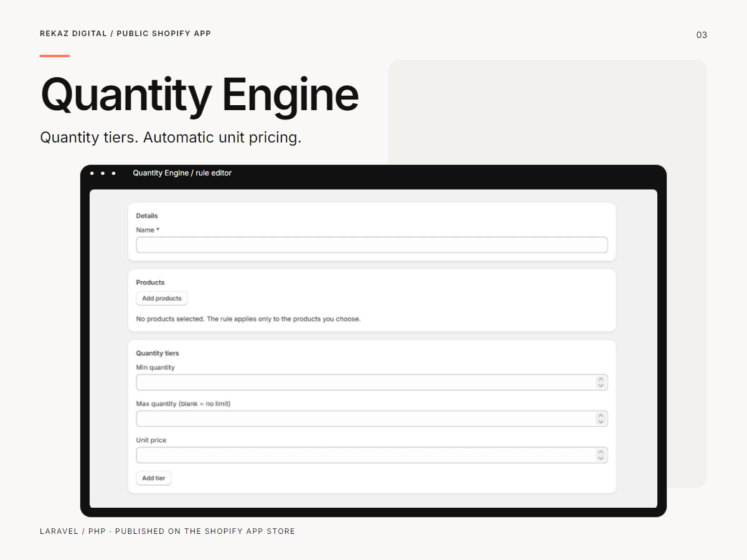Increase Unit price with the up arrow
Screen dimensions: 747x560
click(601, 452)
